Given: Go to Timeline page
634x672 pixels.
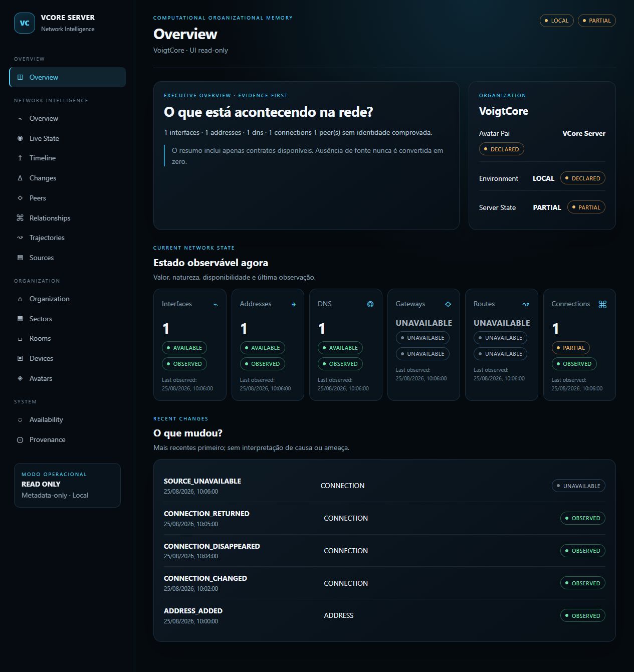Looking at the screenshot, I should [x=67, y=158].
